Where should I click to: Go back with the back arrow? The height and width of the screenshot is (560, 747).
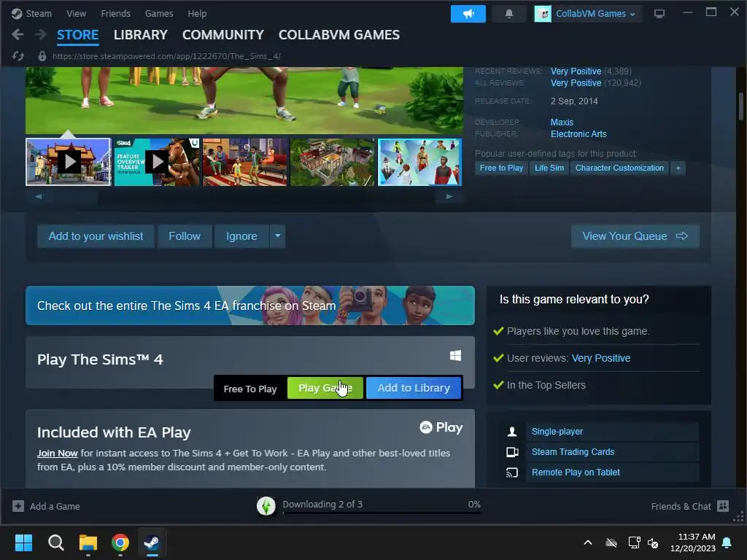point(18,34)
